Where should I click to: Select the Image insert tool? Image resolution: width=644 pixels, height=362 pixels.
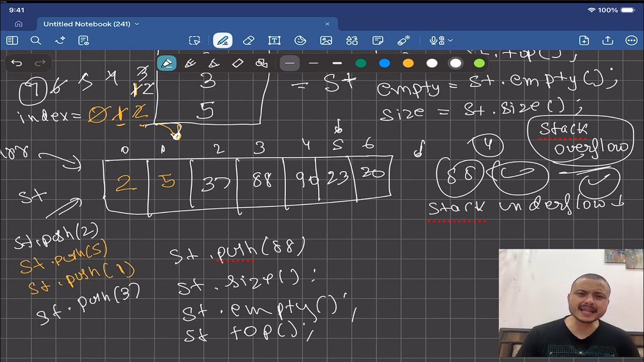[x=326, y=40]
